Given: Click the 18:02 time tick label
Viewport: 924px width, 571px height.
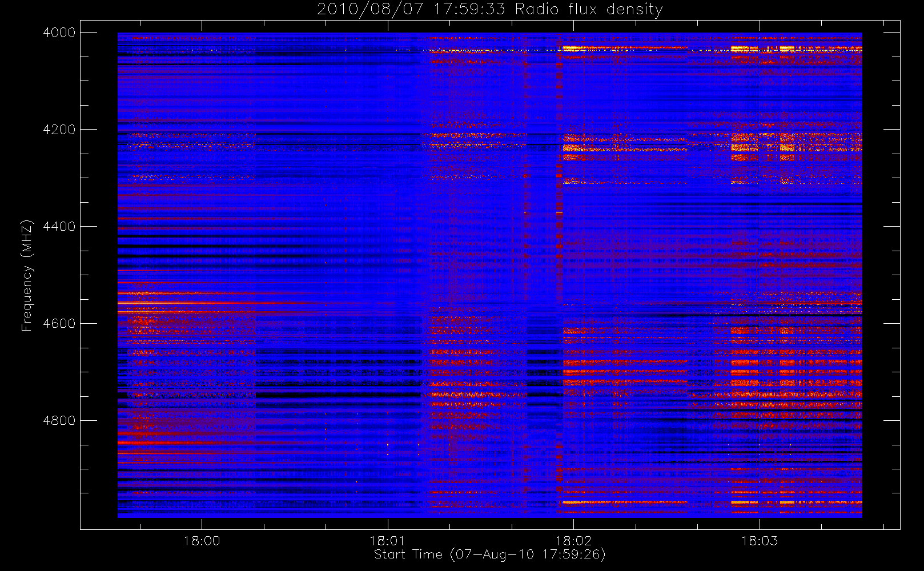Looking at the screenshot, I should 573,541.
